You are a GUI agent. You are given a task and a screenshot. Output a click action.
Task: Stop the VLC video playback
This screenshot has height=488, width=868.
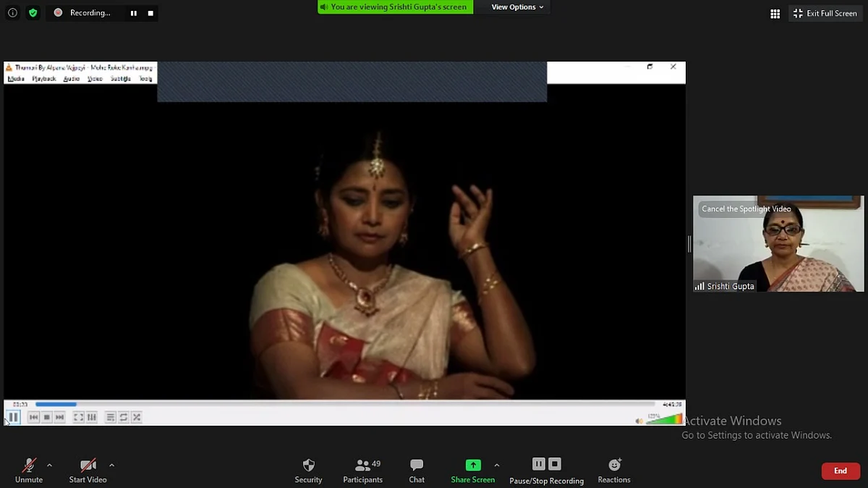click(x=46, y=417)
